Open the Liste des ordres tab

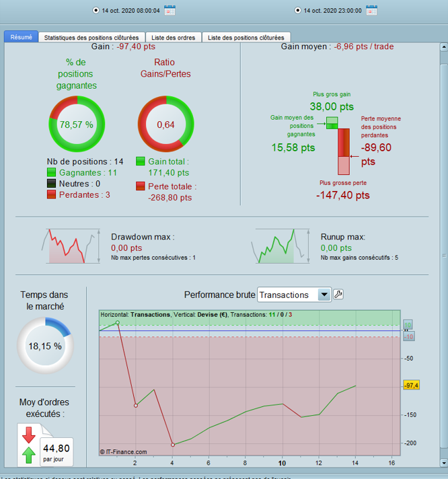click(173, 38)
